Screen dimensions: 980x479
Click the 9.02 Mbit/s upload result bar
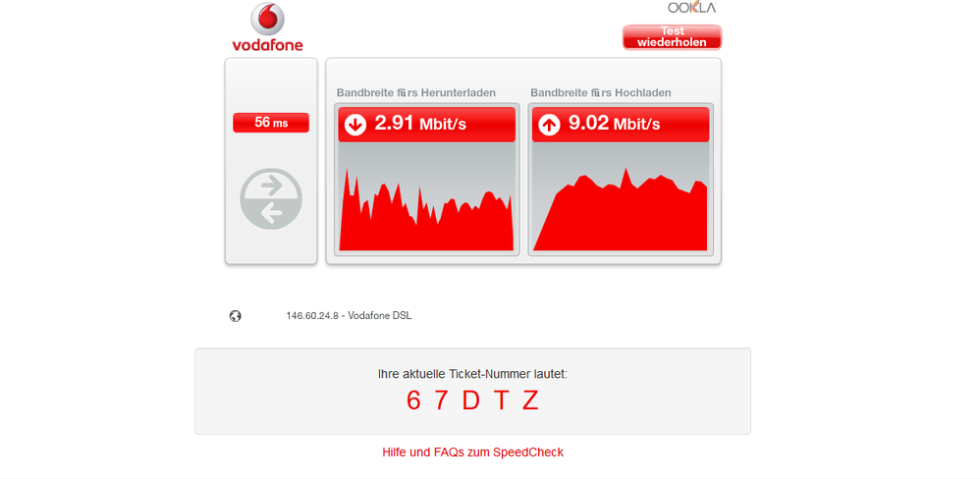621,125
